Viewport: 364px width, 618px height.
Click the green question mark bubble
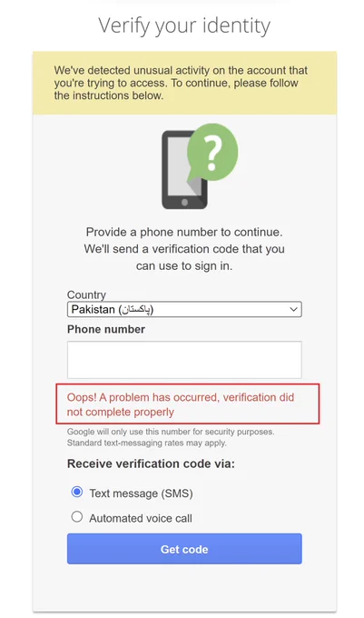[212, 154]
